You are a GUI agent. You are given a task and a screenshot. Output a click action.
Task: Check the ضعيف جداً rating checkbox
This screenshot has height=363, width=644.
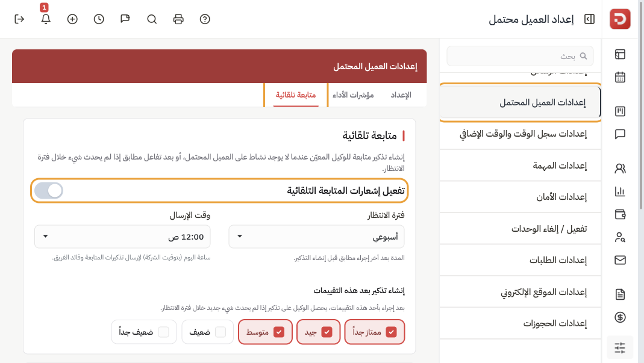click(x=163, y=332)
